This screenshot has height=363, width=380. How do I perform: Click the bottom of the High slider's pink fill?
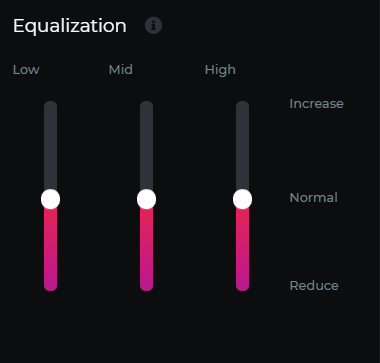243,287
